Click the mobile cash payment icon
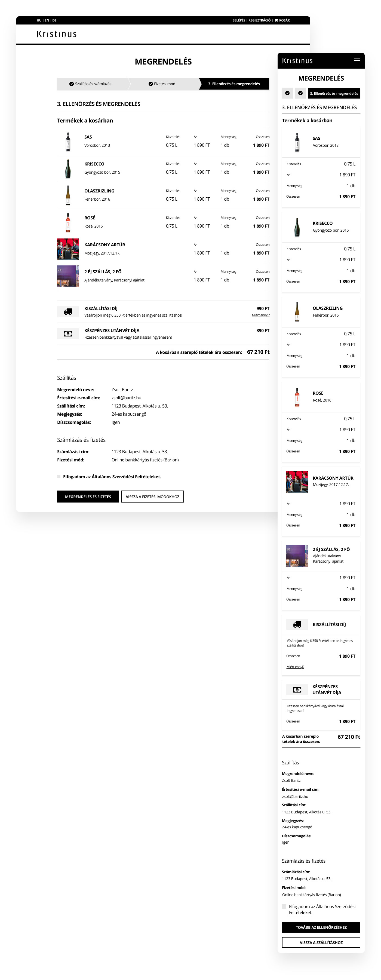 297,690
